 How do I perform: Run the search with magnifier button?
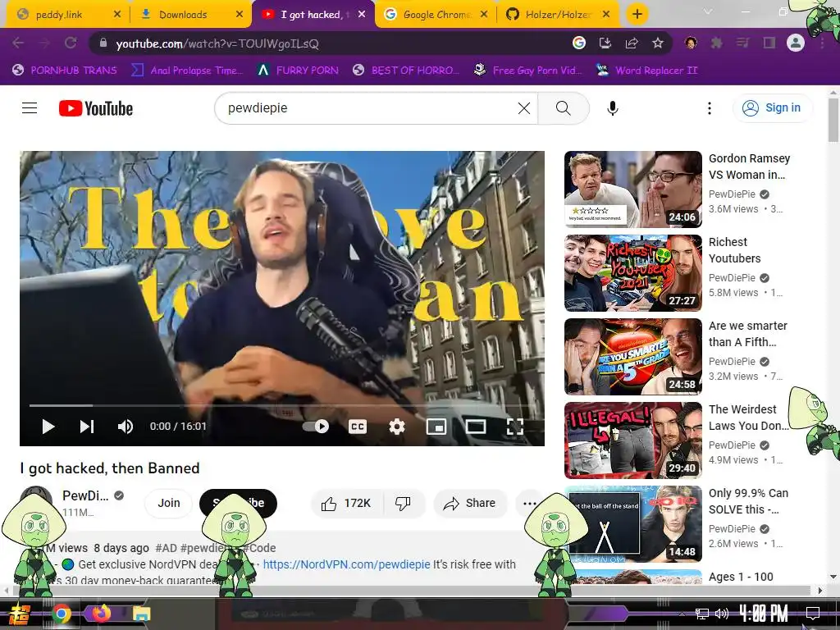click(563, 108)
